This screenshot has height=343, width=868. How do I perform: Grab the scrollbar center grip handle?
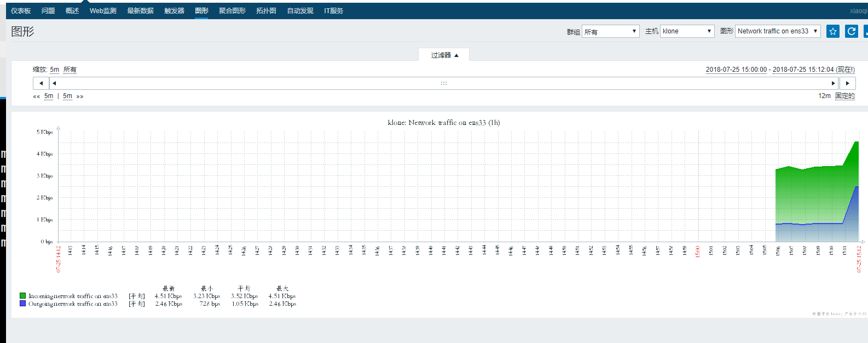pos(444,83)
